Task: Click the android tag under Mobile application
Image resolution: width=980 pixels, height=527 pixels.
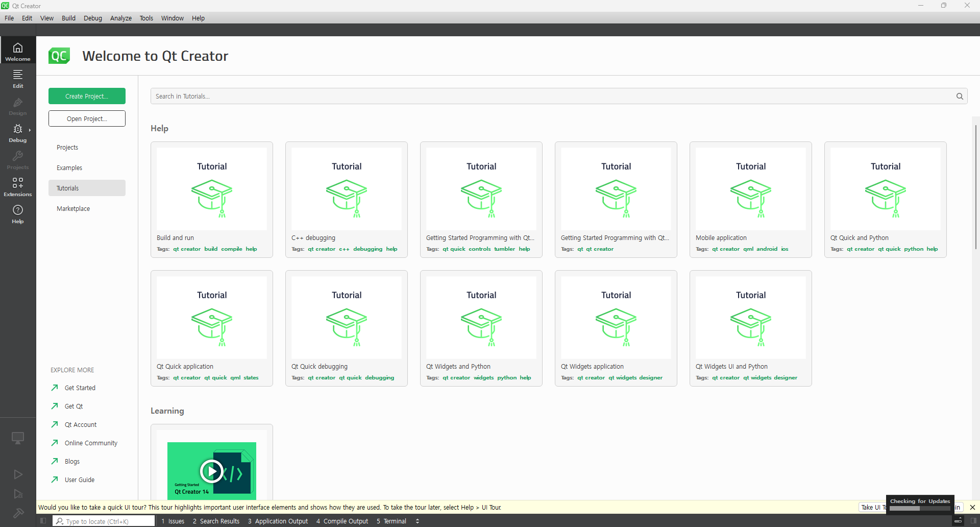Action: click(767, 249)
